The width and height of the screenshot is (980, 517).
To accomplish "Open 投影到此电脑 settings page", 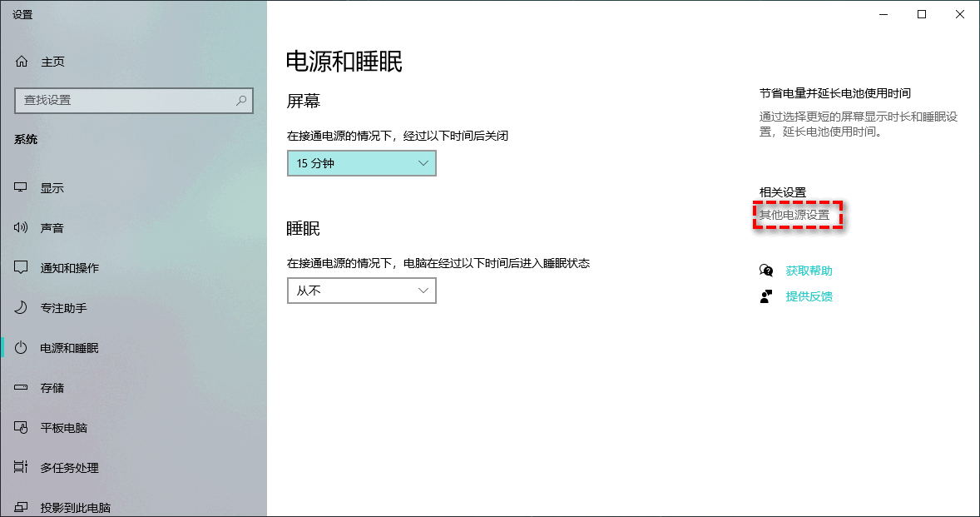I will pyautogui.click(x=75, y=507).
